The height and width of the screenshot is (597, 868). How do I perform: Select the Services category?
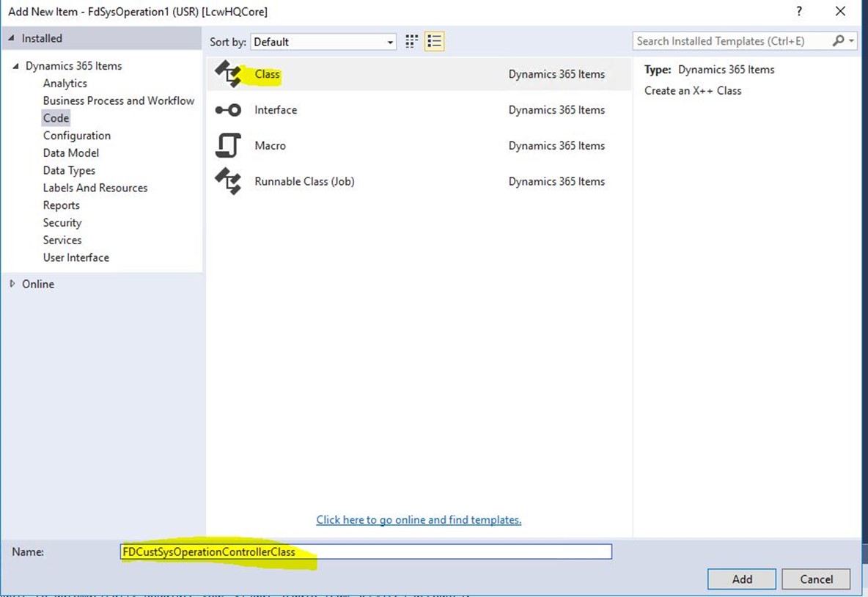pos(62,241)
